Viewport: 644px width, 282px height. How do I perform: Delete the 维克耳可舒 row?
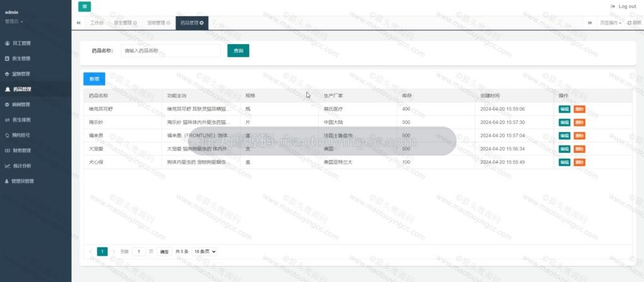click(x=579, y=110)
